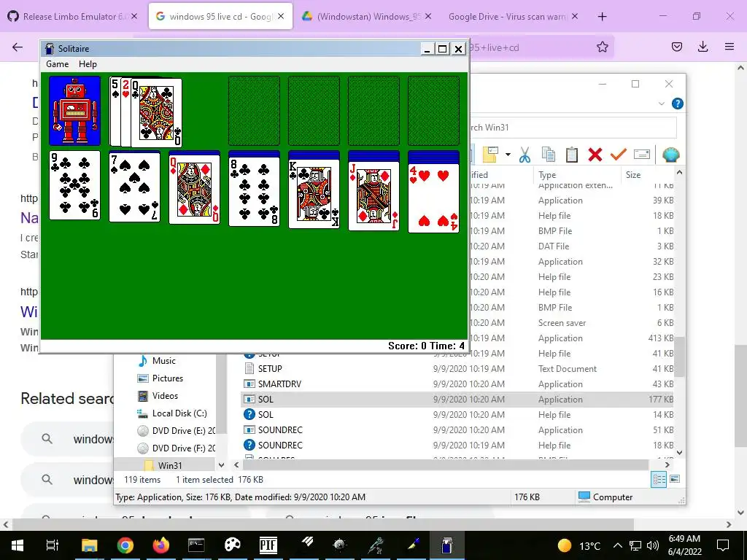Select the Jack of diamonds card

(374, 196)
